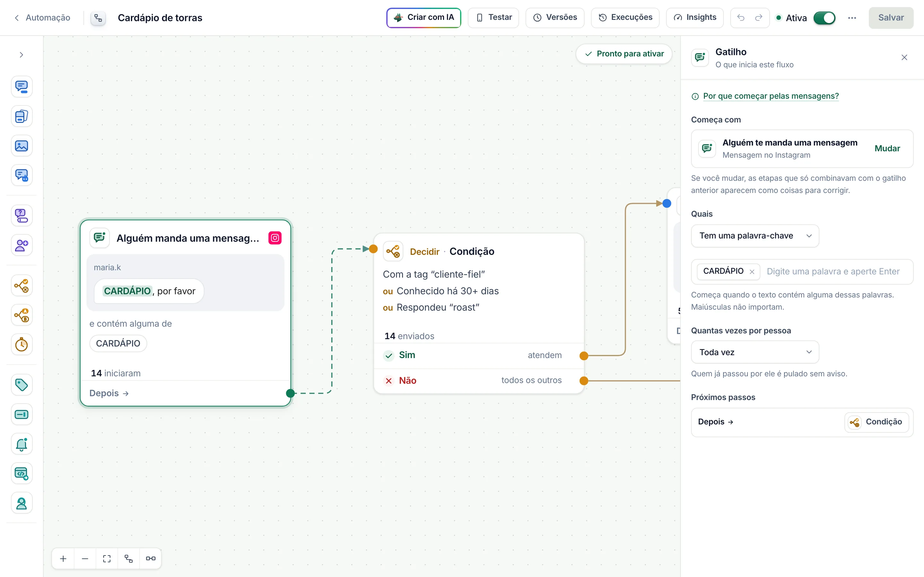The height and width of the screenshot is (577, 924).
Task: Click the fit-to-screen canvas control
Action: pyautogui.click(x=107, y=559)
